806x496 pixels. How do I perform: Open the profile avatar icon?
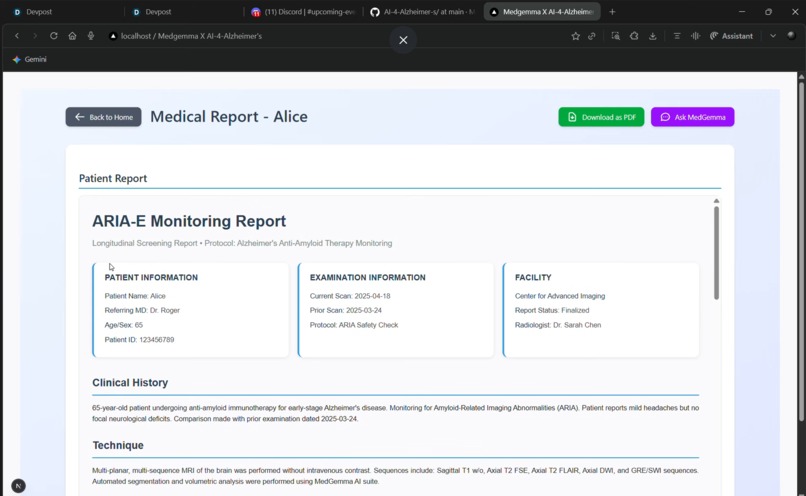click(792, 35)
